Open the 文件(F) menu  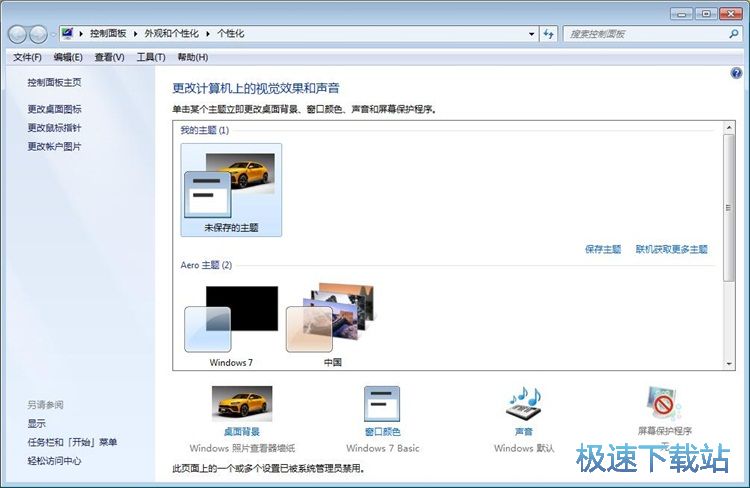27,57
